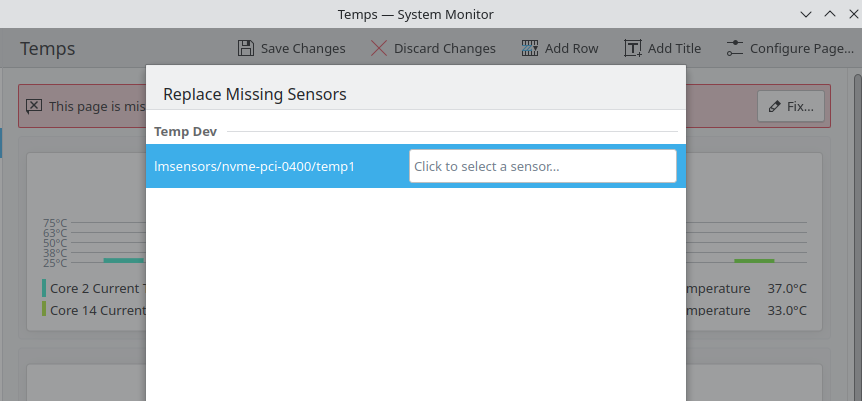This screenshot has height=401, width=862.
Task: Click the Save Changes floppy disk icon
Action: coord(246,48)
